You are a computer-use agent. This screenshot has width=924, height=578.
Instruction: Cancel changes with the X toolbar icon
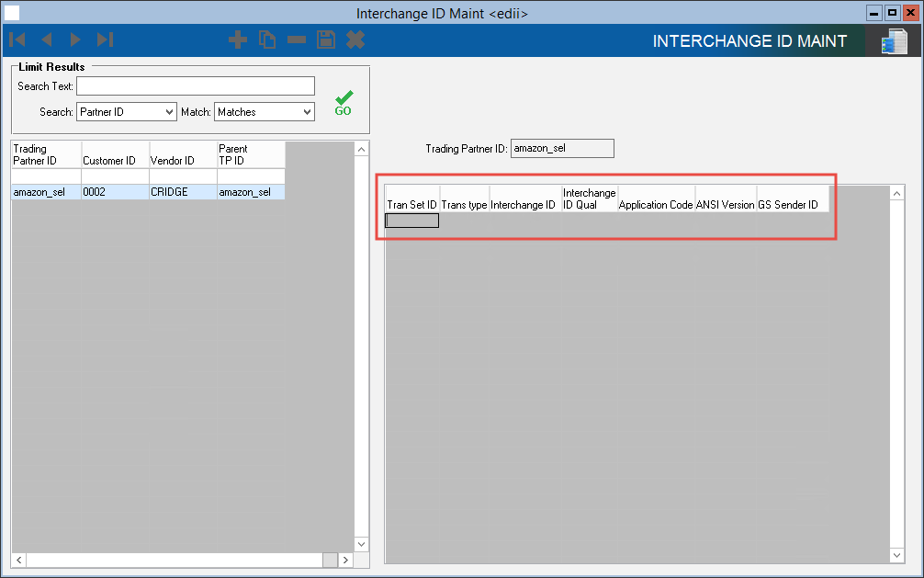(x=355, y=40)
